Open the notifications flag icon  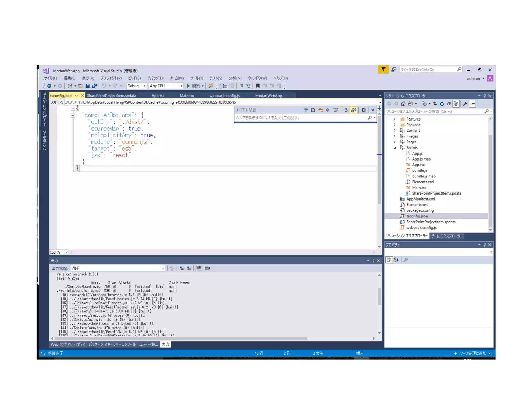[383, 70]
